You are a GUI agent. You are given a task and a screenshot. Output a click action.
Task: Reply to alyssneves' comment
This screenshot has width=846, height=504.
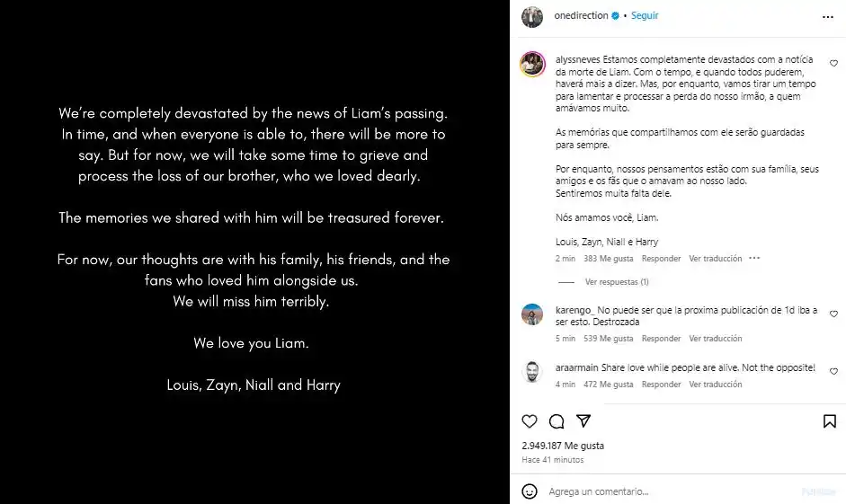click(661, 259)
